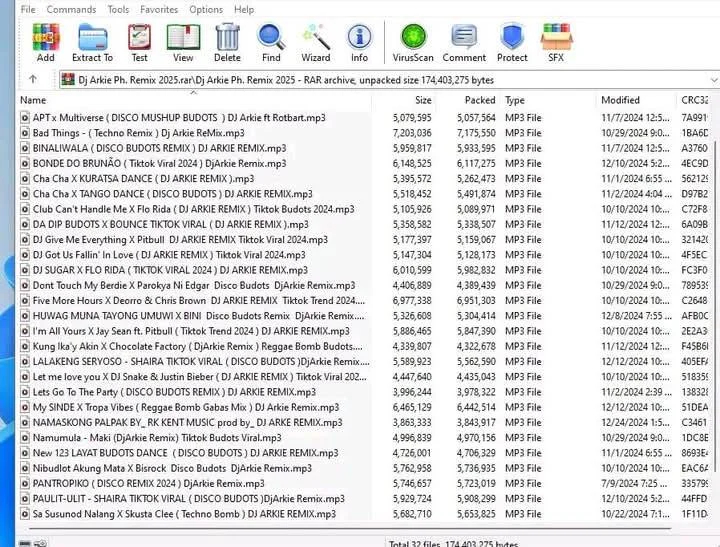Open the Find magnifier tool
The height and width of the screenshot is (547, 720).
pyautogui.click(x=271, y=38)
